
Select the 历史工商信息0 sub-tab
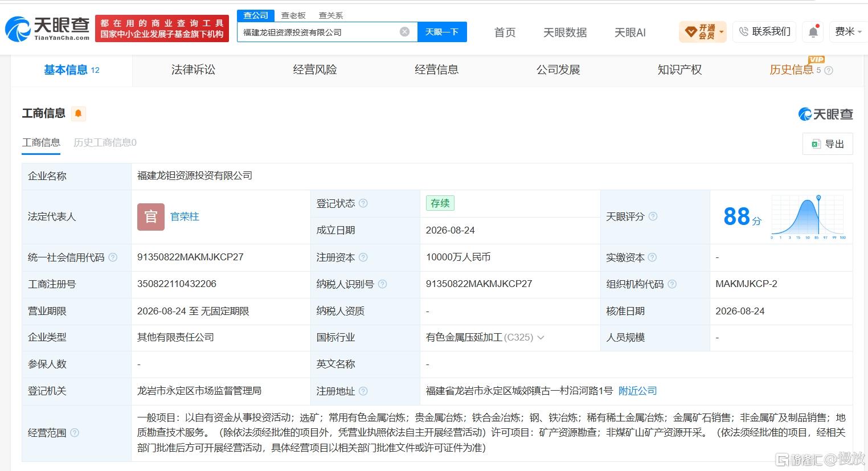(105, 142)
